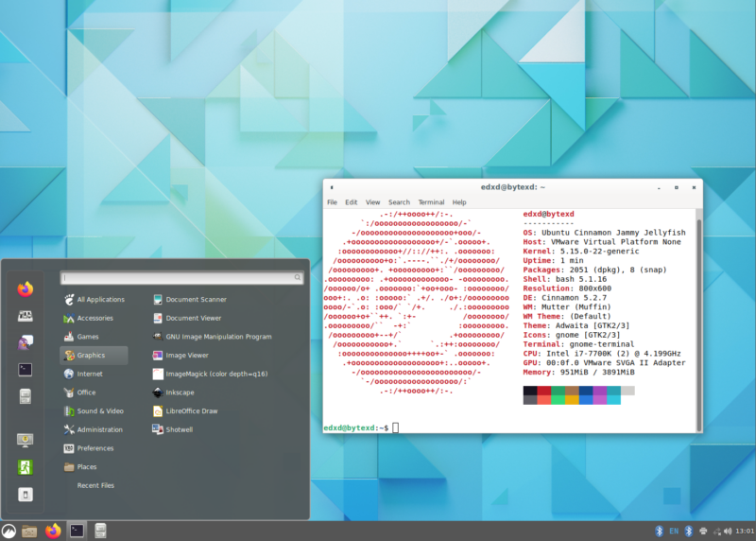Click the EN keyboard layout indicator
This screenshot has height=541, width=756.
[x=674, y=532]
